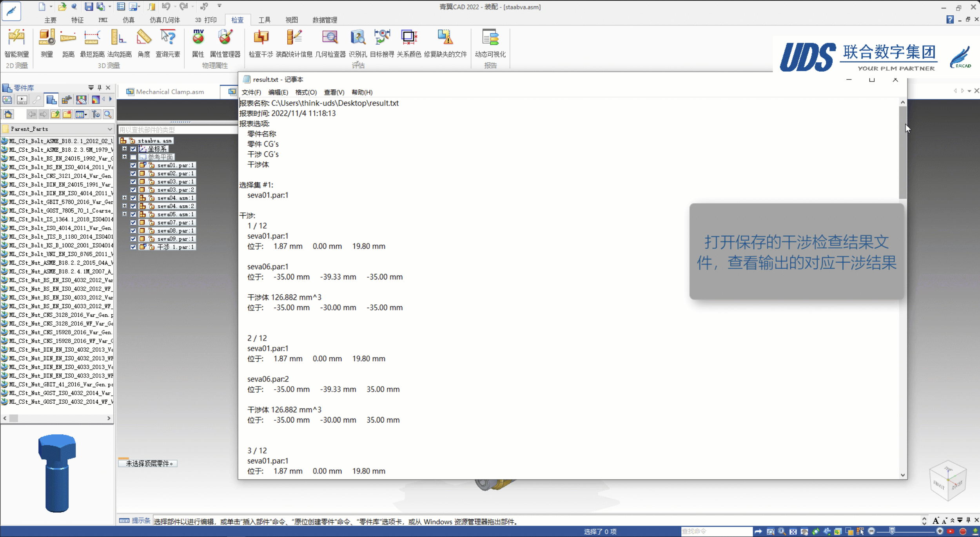Toggle checkbox for seva04.asm:1
This screenshot has width=980, height=537.
click(133, 198)
